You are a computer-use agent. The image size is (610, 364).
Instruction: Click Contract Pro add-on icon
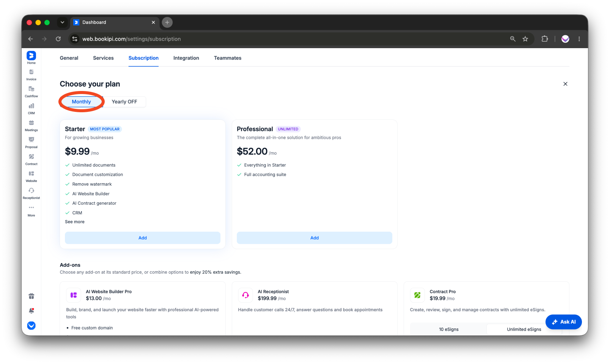coord(417,295)
